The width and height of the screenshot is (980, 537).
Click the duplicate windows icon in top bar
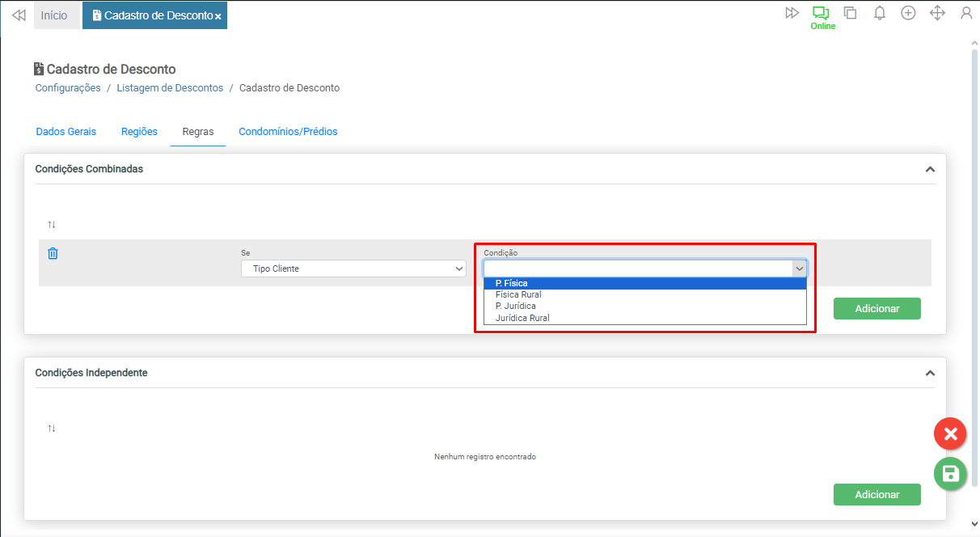[850, 13]
